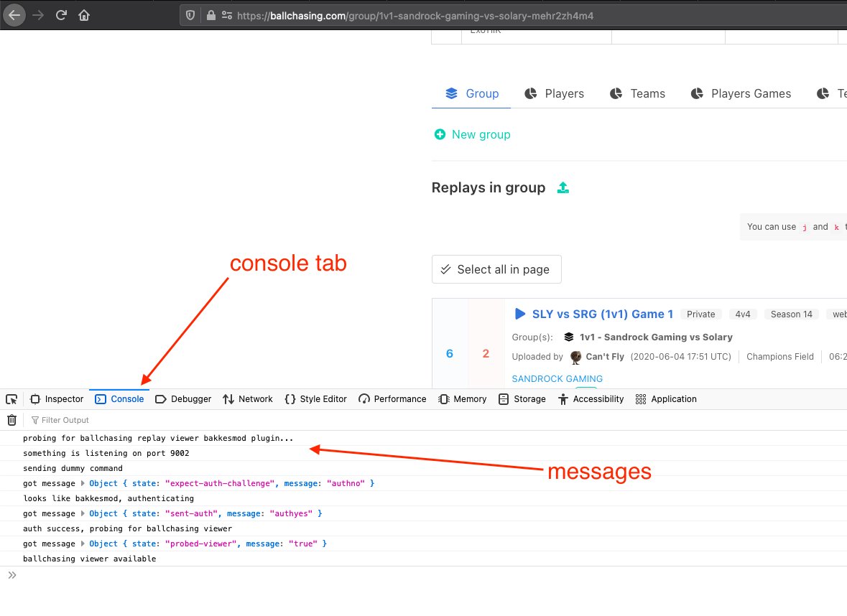Screen dimensions: 847x616
Task: Select 'auth success, probing for ballchasing viewer' line
Action: tap(127, 528)
